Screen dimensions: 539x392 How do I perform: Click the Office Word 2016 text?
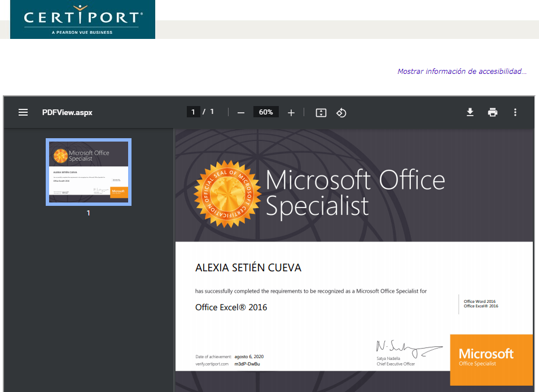click(480, 301)
